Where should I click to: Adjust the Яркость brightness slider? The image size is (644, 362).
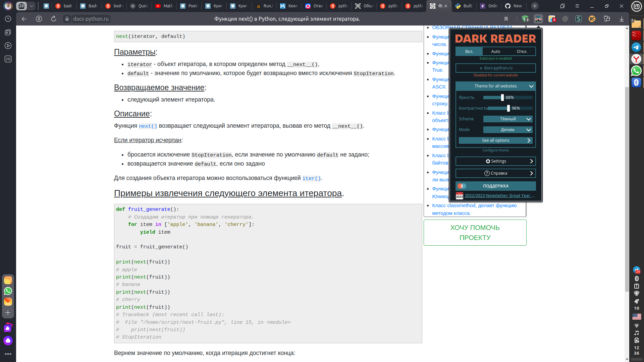point(503,97)
